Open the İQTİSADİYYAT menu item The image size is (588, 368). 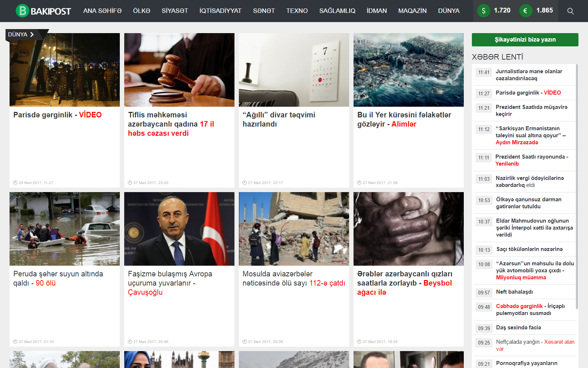(x=220, y=11)
